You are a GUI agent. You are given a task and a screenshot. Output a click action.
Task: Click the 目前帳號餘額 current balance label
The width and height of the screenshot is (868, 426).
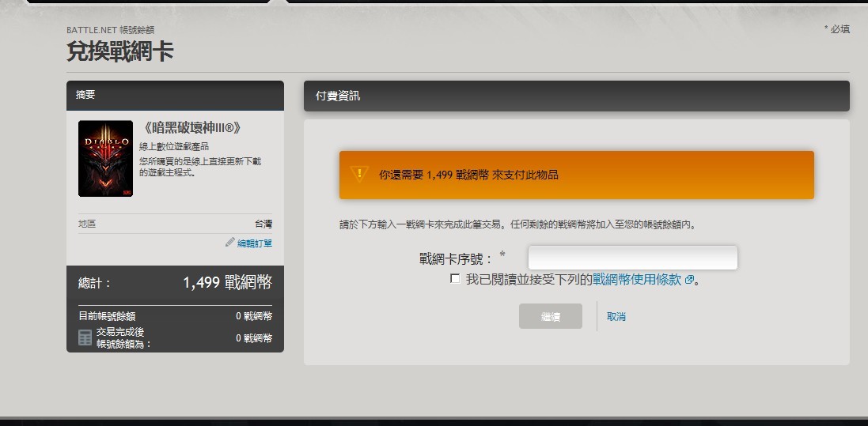107,316
